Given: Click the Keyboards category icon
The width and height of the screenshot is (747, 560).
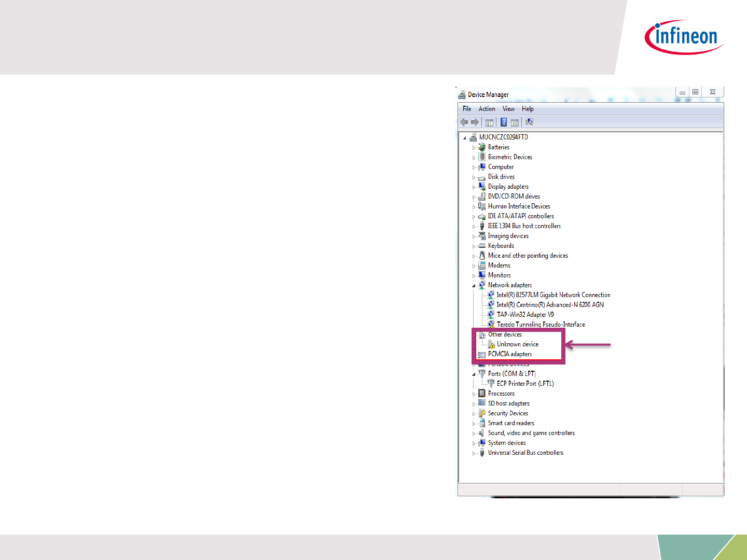Looking at the screenshot, I should tap(482, 246).
